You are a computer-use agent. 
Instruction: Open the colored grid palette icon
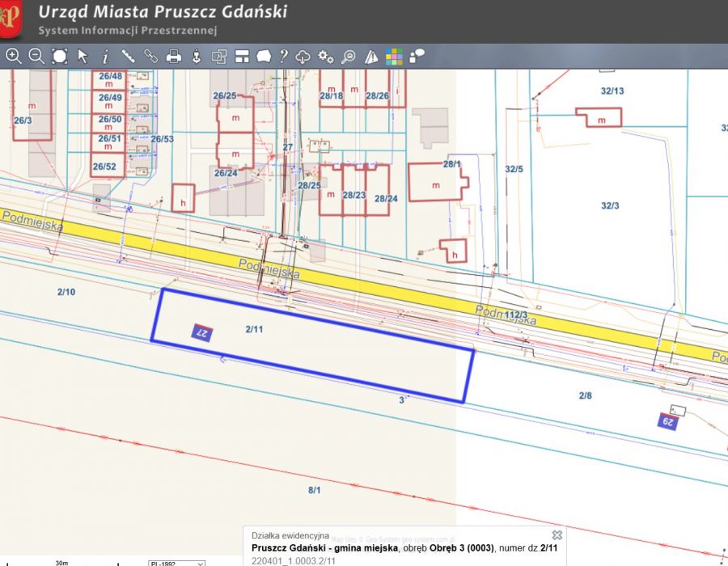coord(394,56)
